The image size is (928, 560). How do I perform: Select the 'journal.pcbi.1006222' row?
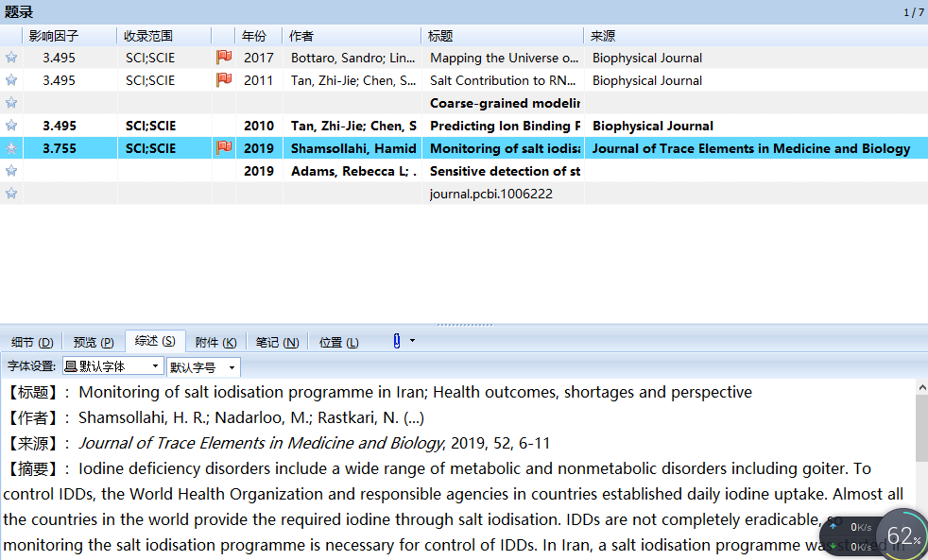click(x=464, y=194)
